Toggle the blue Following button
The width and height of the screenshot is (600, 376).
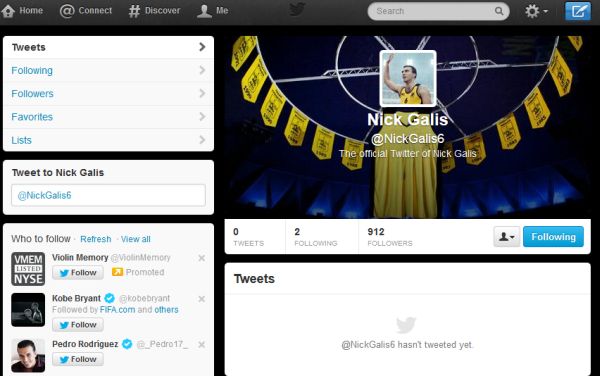point(553,237)
